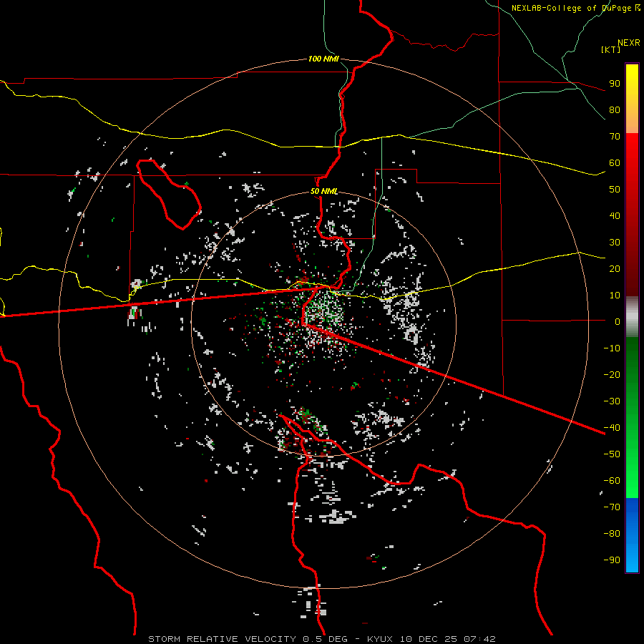This screenshot has height=644, width=644.
Task: Select the positive 30 scale value
Action: point(615,243)
